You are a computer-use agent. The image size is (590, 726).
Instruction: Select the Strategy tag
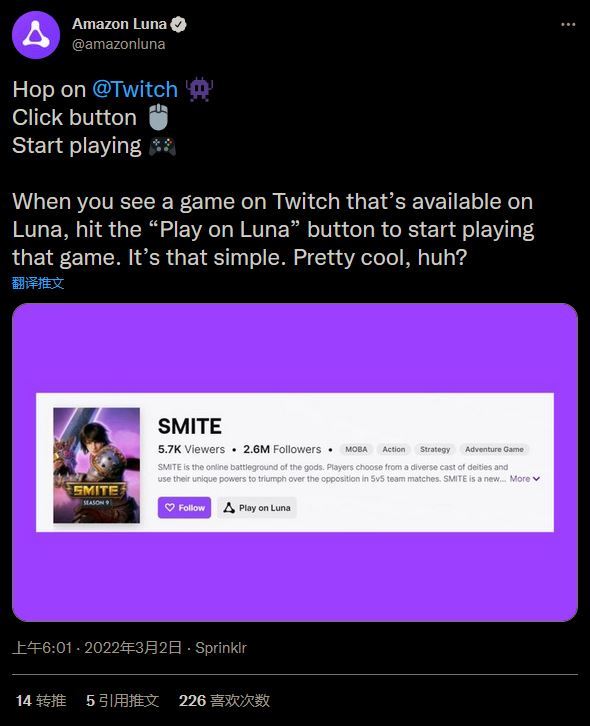[435, 449]
